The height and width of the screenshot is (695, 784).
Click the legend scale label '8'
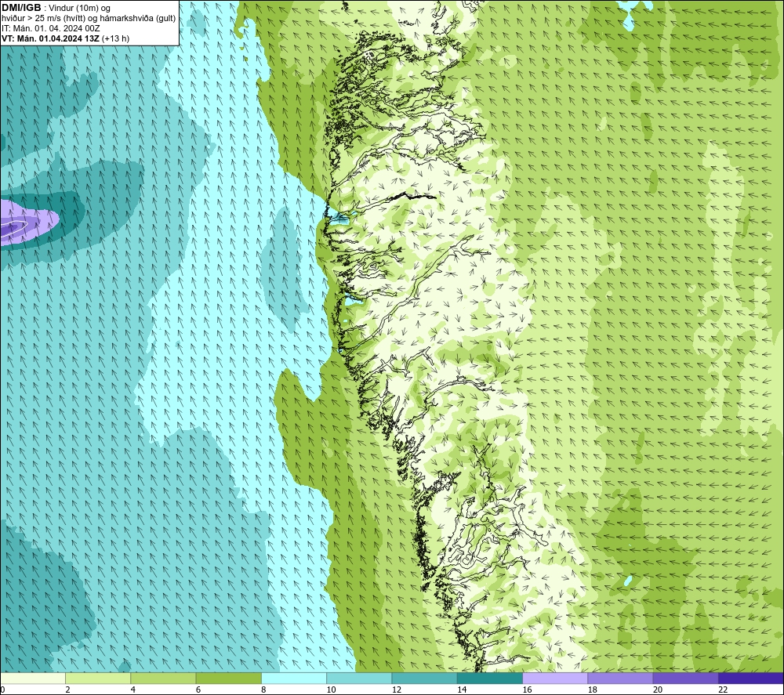263,690
